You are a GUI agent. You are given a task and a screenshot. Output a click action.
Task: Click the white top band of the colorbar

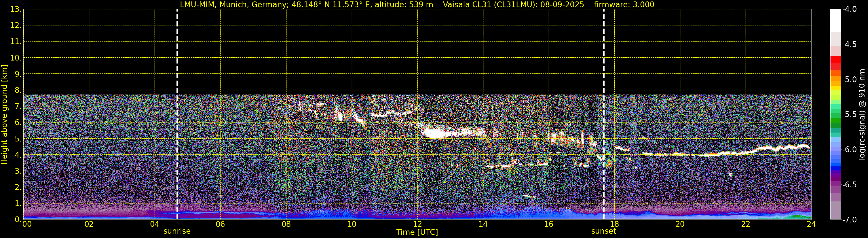pos(836,20)
